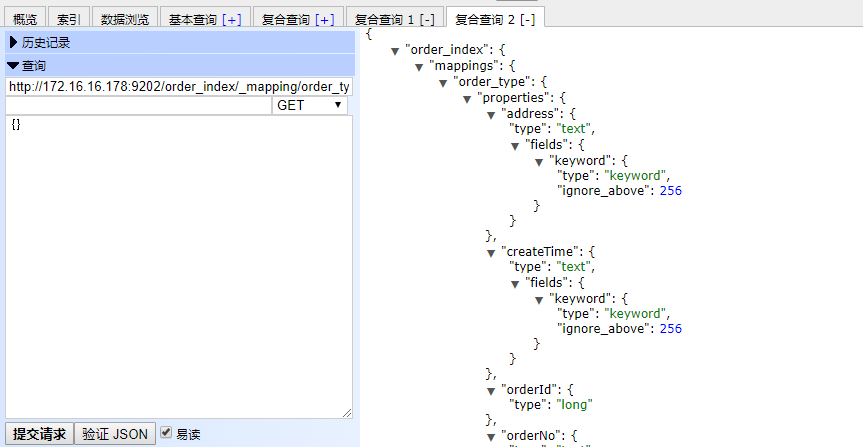Click the request body text area
Screen dimensions: 863x447
click(179, 267)
